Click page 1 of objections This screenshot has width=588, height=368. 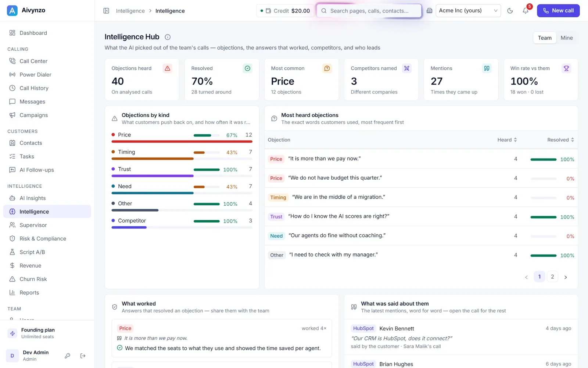pos(539,277)
